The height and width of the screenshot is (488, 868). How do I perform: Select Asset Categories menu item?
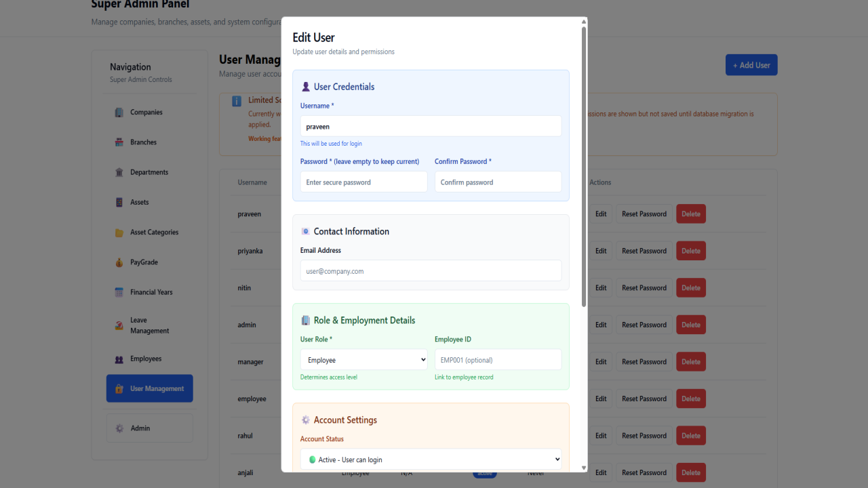(150, 232)
